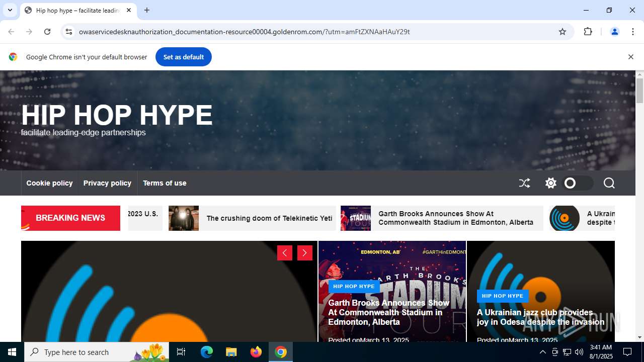Viewport: 644px width, 362px height.
Task: Open the Windows notification center icon
Action: coord(627,352)
